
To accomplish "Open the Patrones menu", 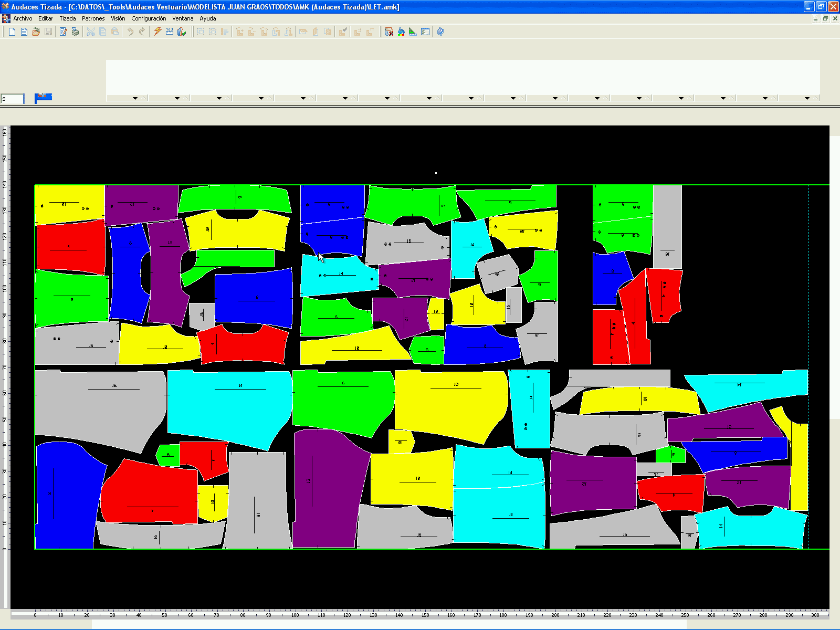I will pos(93,18).
